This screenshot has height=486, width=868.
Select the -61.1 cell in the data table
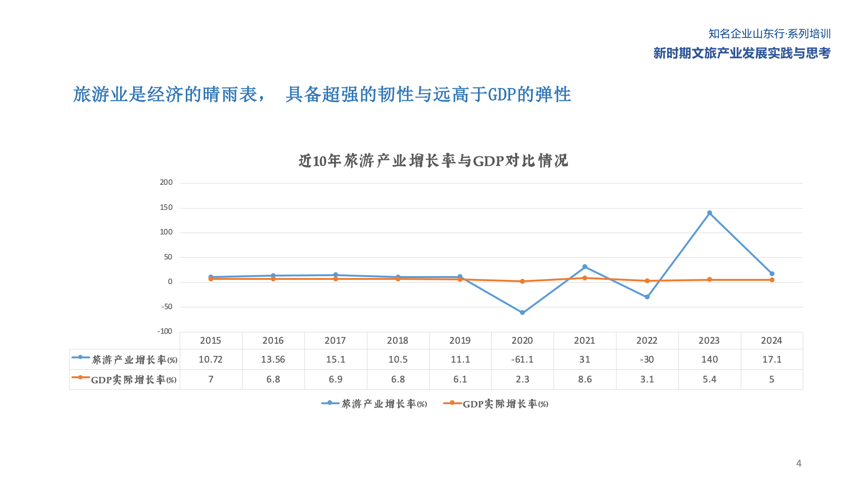click(x=522, y=359)
